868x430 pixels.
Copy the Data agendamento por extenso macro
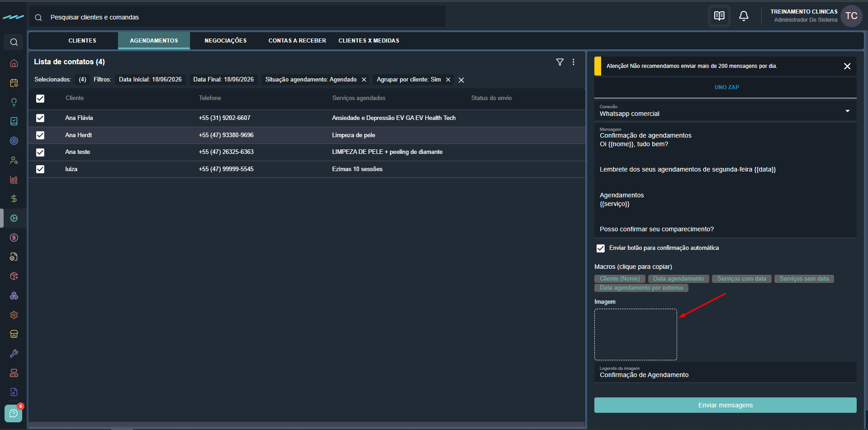641,288
